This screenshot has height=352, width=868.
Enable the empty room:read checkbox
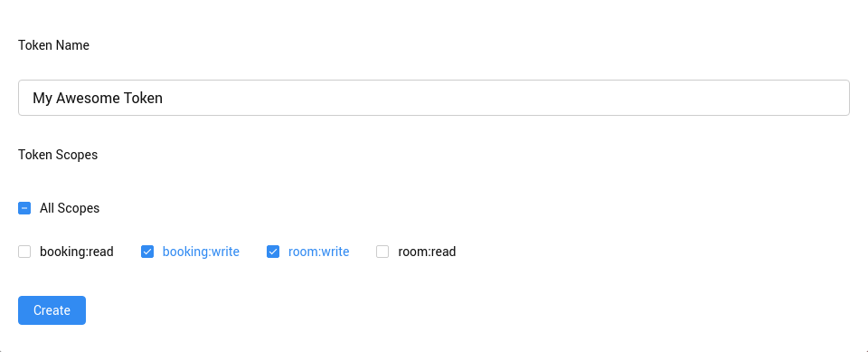click(x=382, y=252)
